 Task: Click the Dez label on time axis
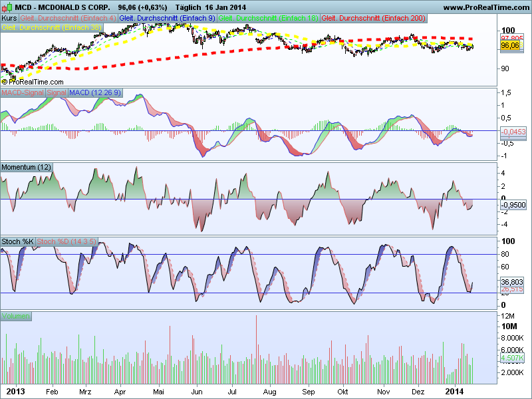point(418,392)
